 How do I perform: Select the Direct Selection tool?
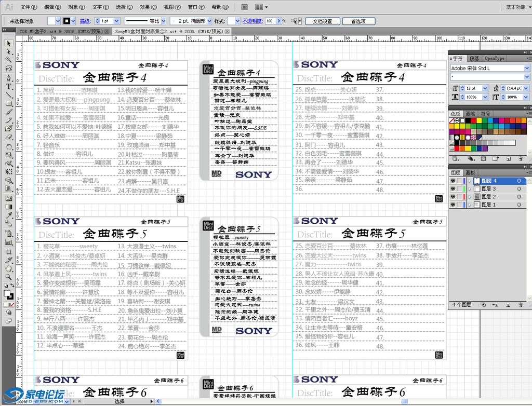9,52
